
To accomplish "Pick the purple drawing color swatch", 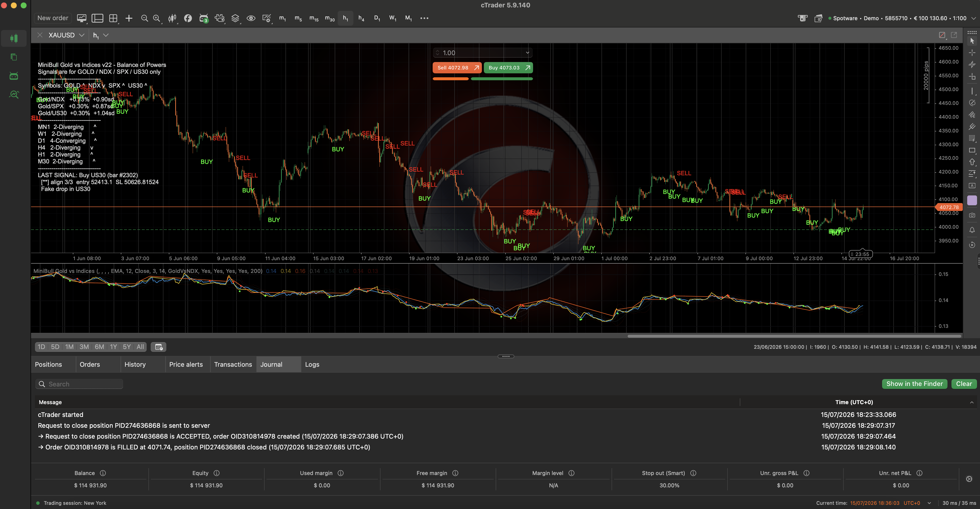I will (x=972, y=201).
